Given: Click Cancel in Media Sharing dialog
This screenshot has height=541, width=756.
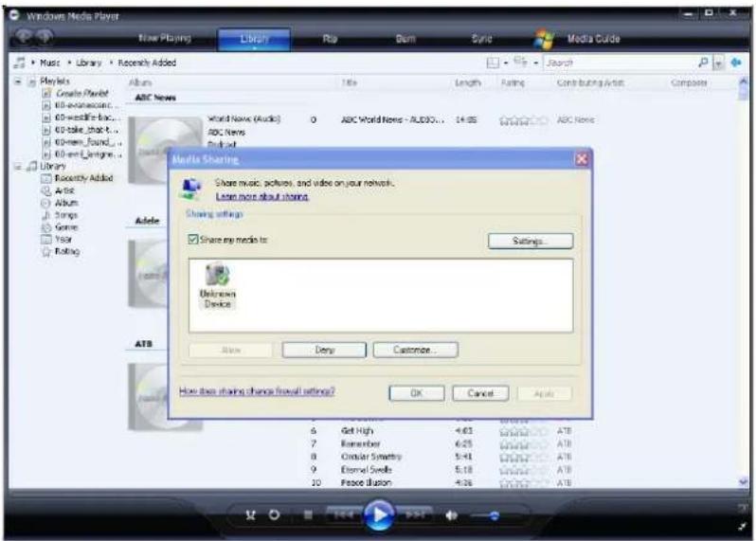Looking at the screenshot, I should 480,393.
